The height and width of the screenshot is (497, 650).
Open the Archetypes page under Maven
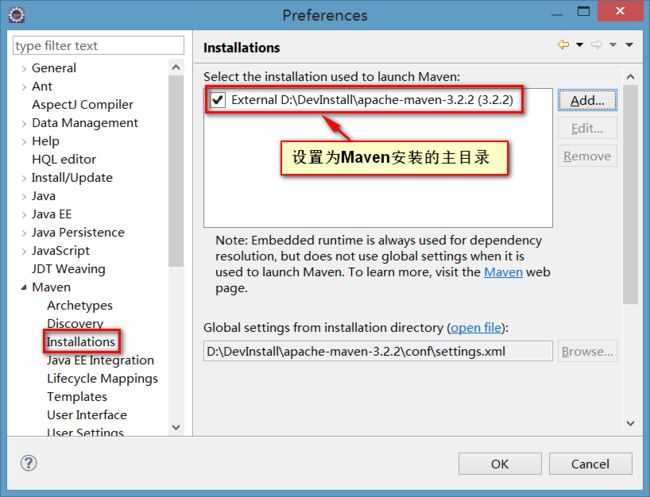tap(80, 305)
